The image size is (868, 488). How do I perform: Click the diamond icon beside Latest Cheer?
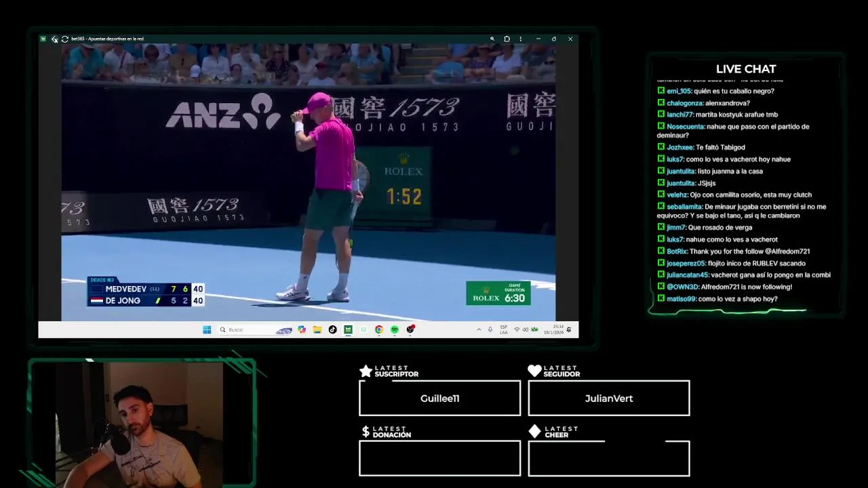coord(534,432)
